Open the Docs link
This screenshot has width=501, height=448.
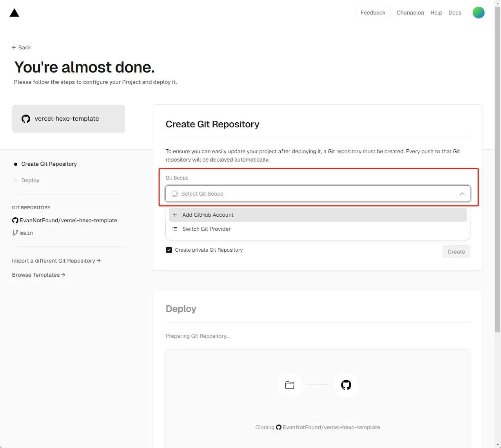(455, 13)
